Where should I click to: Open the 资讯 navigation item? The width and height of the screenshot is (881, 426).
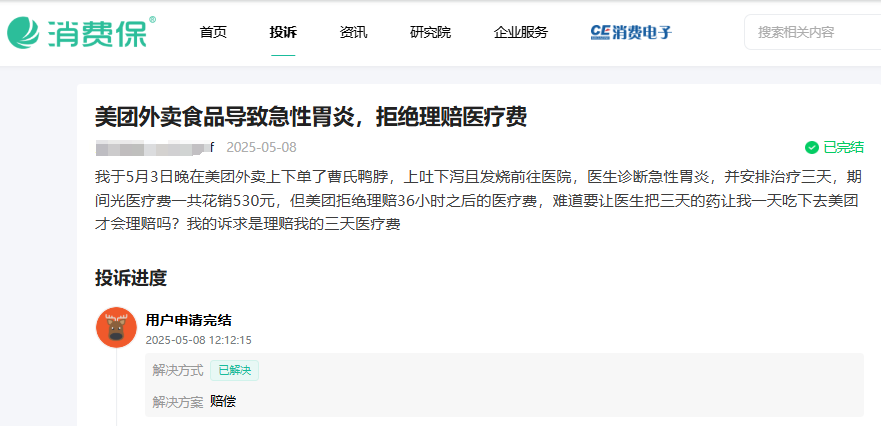(x=353, y=32)
